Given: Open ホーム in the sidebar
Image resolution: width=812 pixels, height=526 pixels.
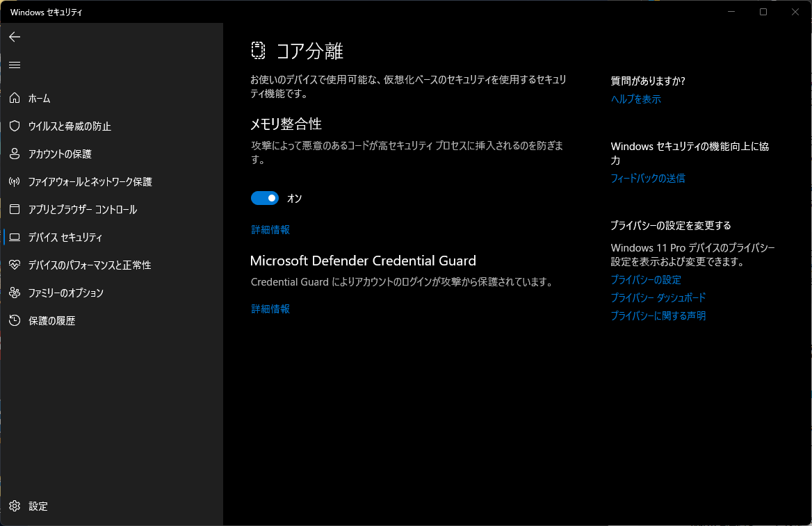Looking at the screenshot, I should click(x=40, y=99).
